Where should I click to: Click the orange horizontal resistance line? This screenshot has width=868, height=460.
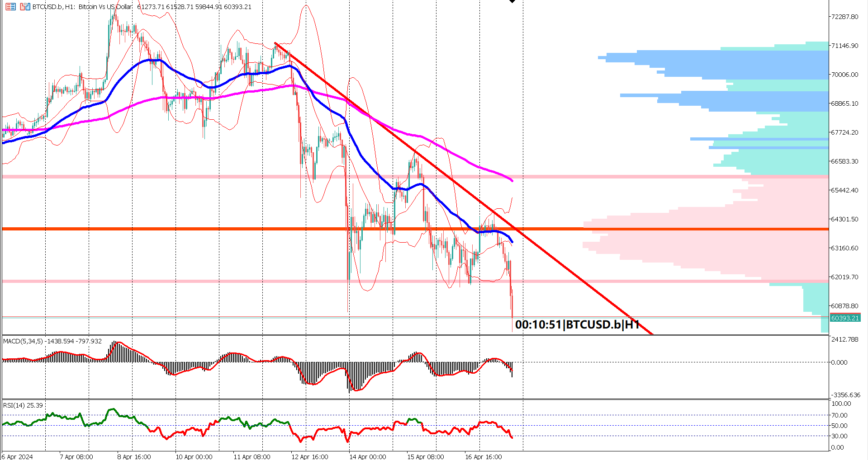(181, 229)
